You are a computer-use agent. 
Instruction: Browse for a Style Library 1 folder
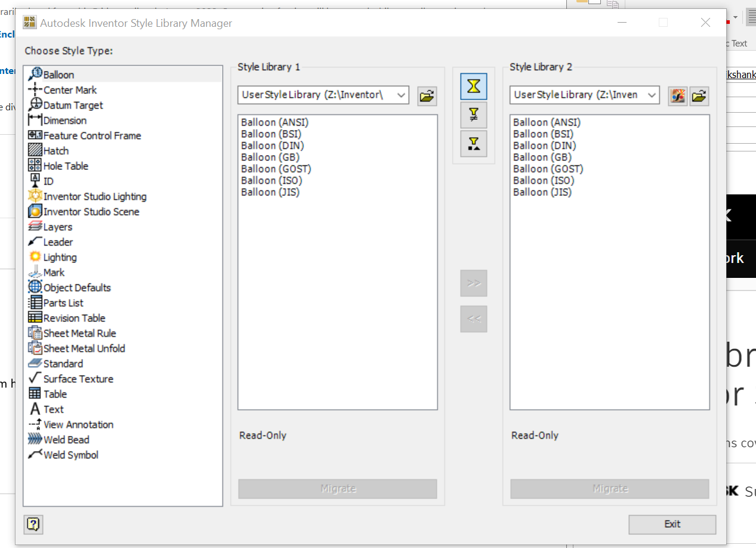pyautogui.click(x=427, y=95)
